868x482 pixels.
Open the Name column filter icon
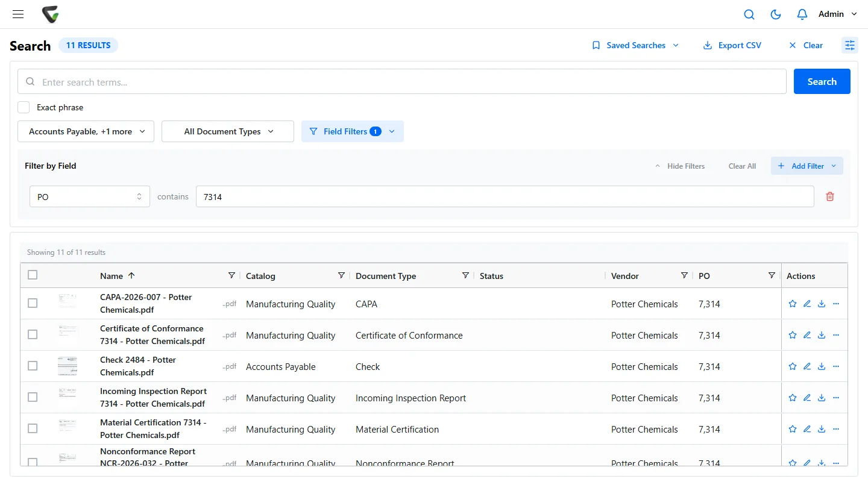(231, 275)
